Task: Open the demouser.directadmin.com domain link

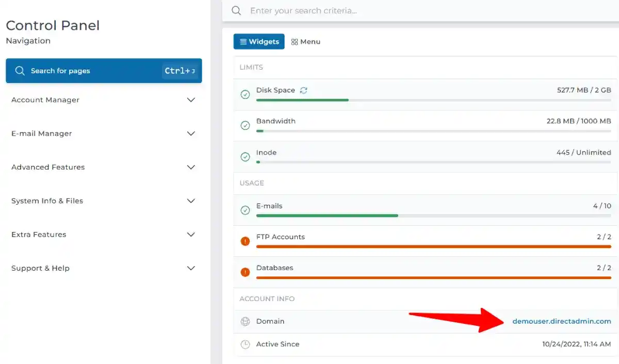Action: point(562,321)
